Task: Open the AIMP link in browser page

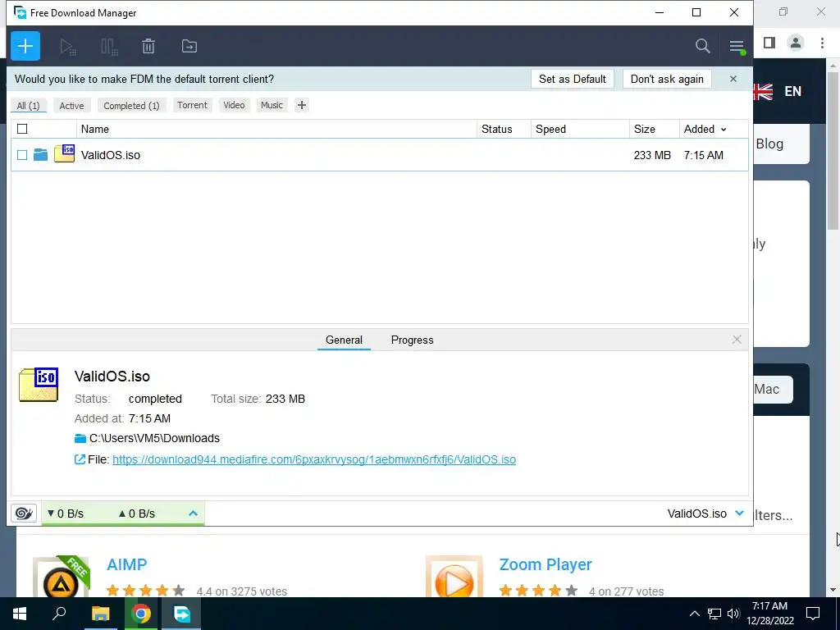Action: pos(126,564)
